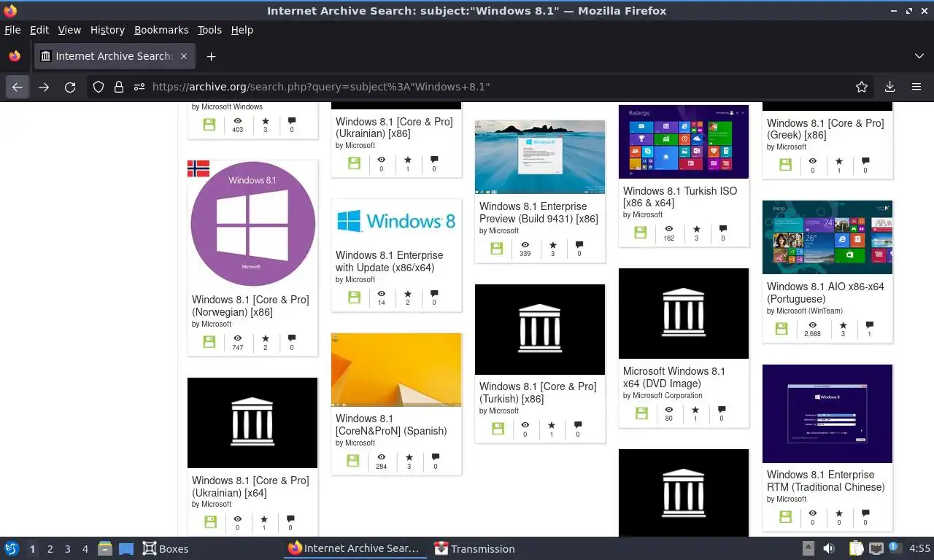Screen dimensions: 934x560
Task: Click the volume speaker icon in system tray
Action: pos(829,548)
